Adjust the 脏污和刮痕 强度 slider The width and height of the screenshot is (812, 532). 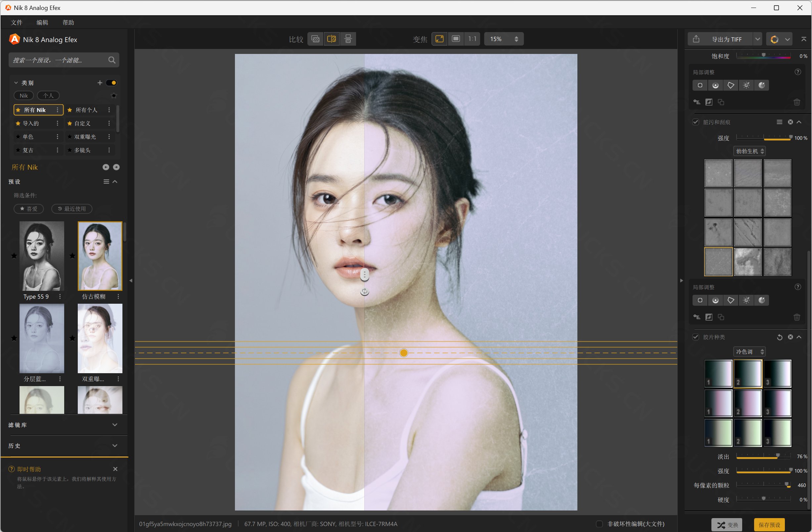[x=764, y=138]
